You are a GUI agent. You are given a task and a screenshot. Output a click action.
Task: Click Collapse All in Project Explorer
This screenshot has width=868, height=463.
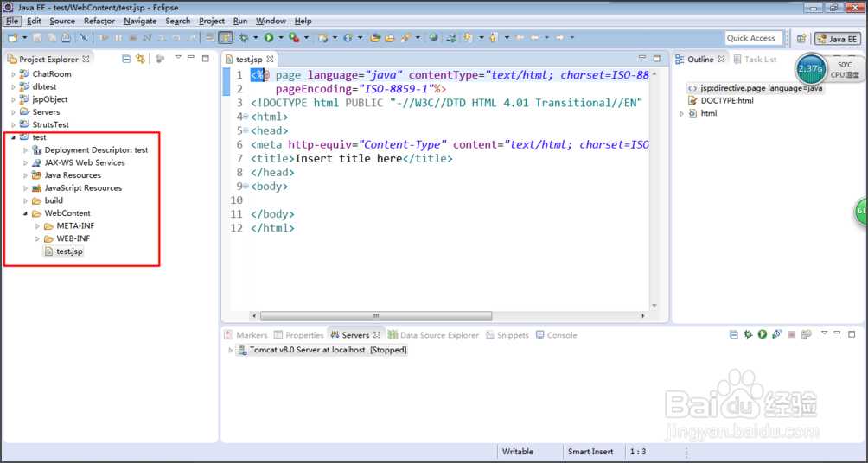[126, 59]
